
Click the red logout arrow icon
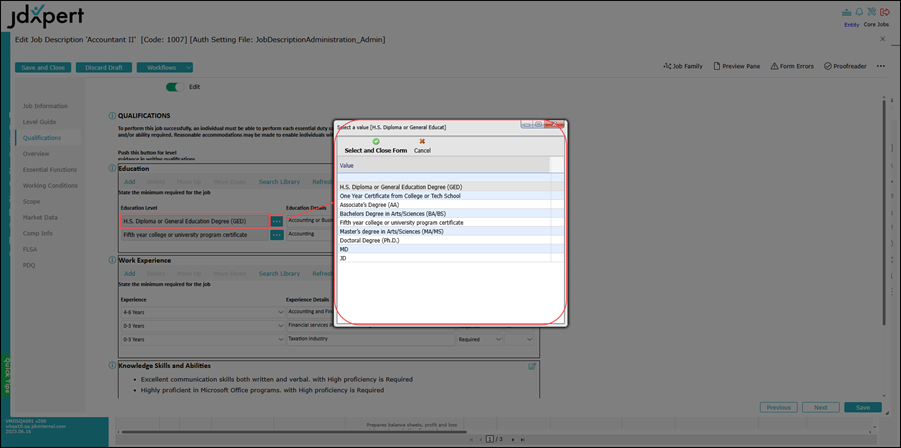pyautogui.click(x=885, y=11)
